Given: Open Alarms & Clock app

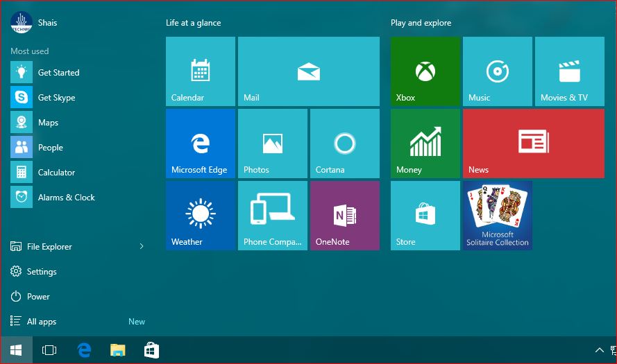Looking at the screenshot, I should click(x=77, y=197).
